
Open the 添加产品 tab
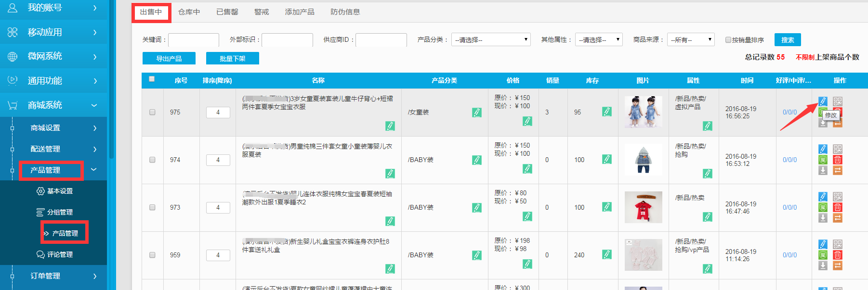pyautogui.click(x=299, y=12)
